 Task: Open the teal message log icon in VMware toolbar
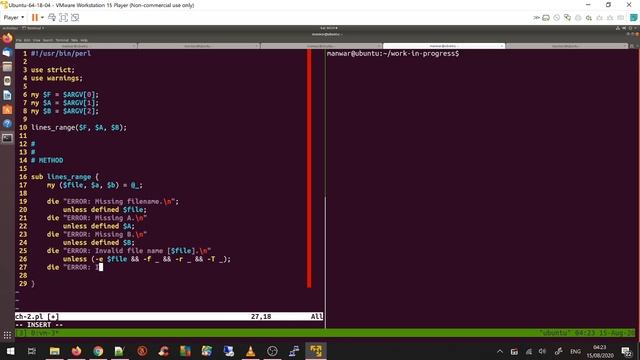point(633,18)
